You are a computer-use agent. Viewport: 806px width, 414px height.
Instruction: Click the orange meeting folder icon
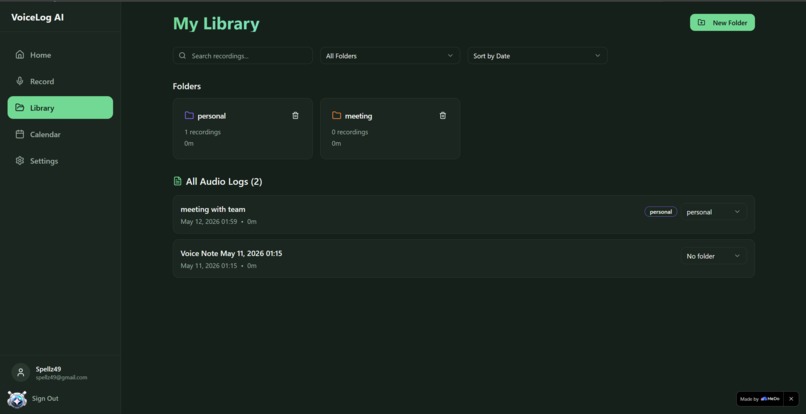(x=337, y=116)
